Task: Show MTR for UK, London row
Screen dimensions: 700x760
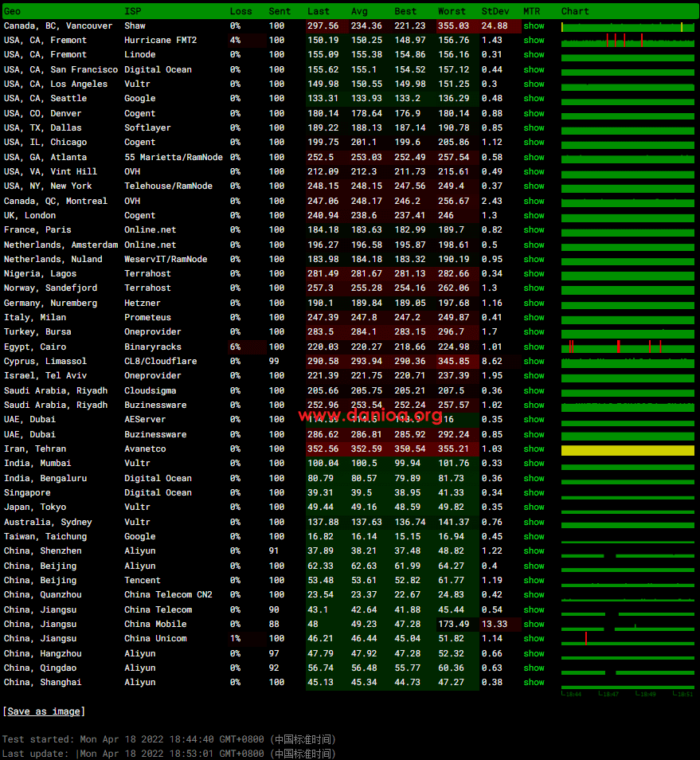Action: point(534,215)
